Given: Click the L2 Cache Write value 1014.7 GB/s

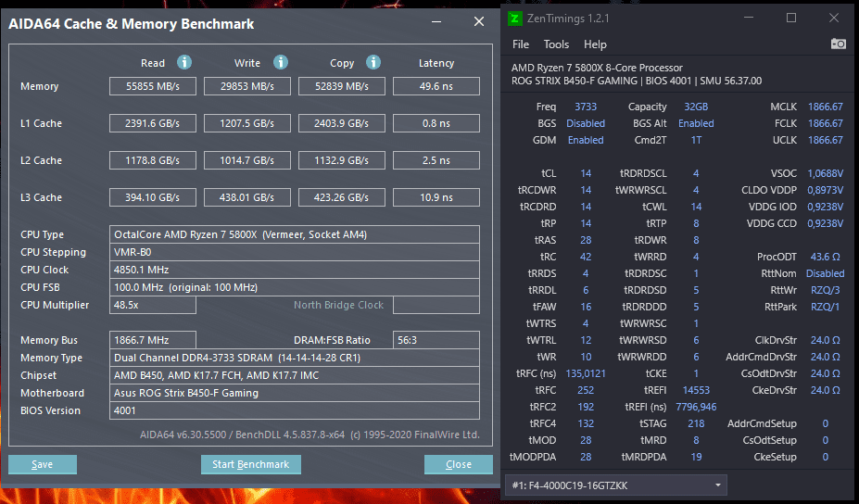Looking at the screenshot, I should [247, 160].
